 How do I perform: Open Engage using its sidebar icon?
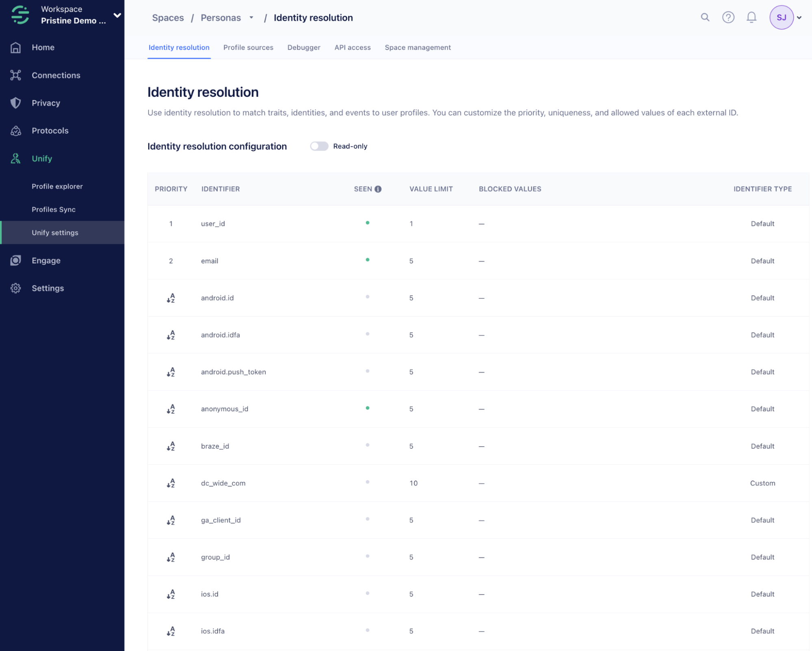coord(15,260)
